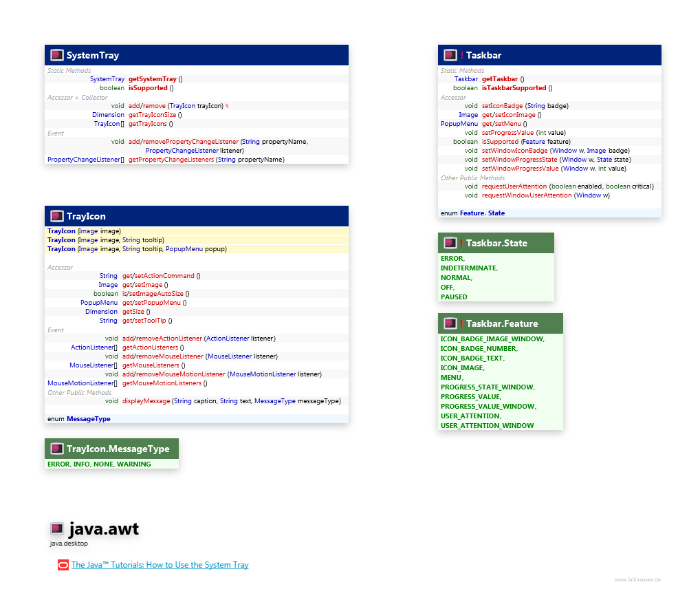Click the TrayIcon.MessageType enum title

click(x=118, y=449)
